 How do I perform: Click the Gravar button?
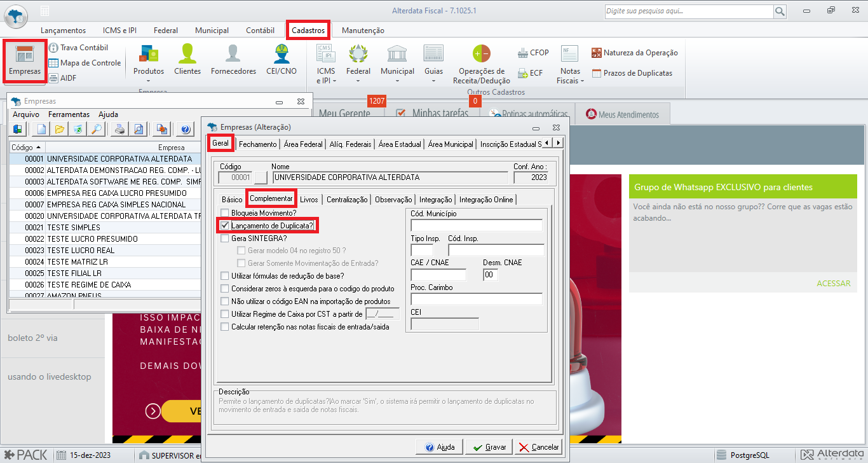[489, 447]
